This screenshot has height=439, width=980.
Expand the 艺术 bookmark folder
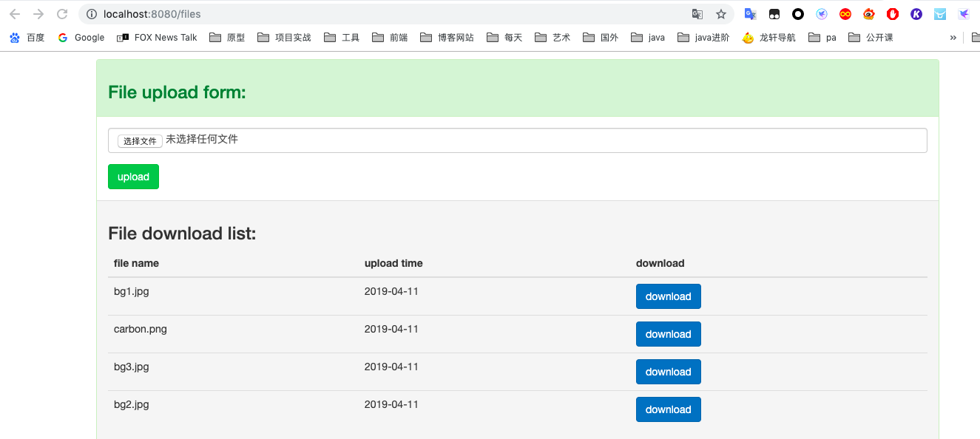552,38
